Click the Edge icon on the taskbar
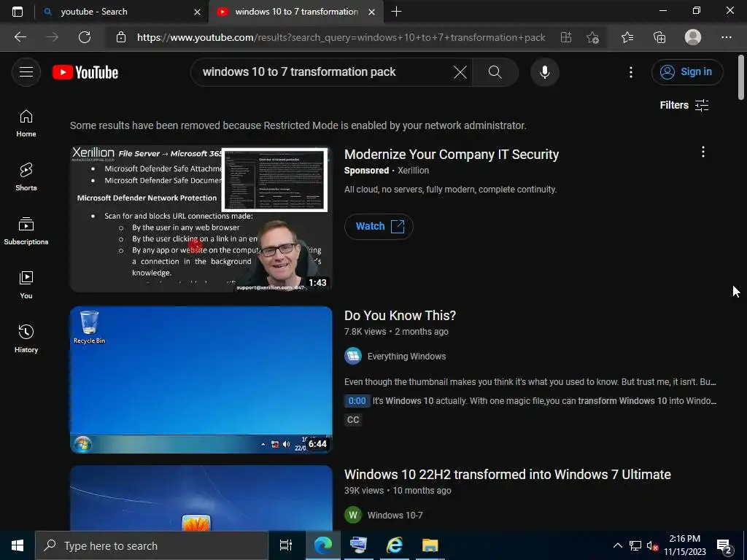The image size is (747, 560). [322, 545]
